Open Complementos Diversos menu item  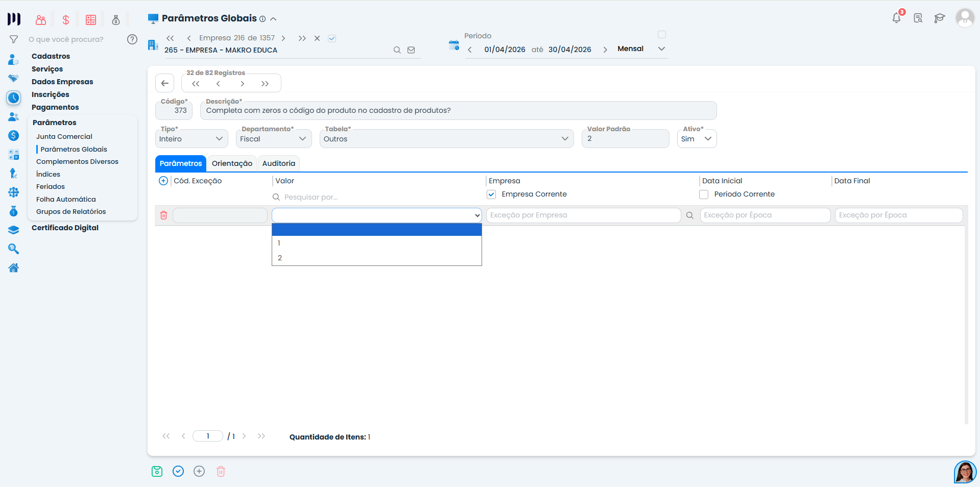[77, 161]
